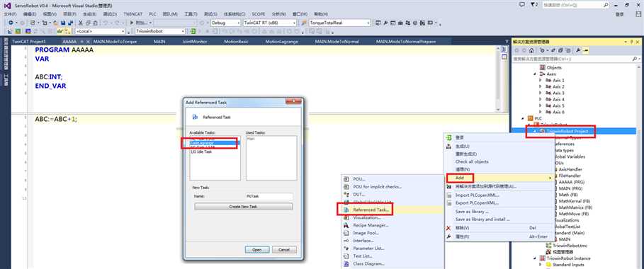
Task: Click the red X Remove icon in context menu
Action: (x=449, y=228)
